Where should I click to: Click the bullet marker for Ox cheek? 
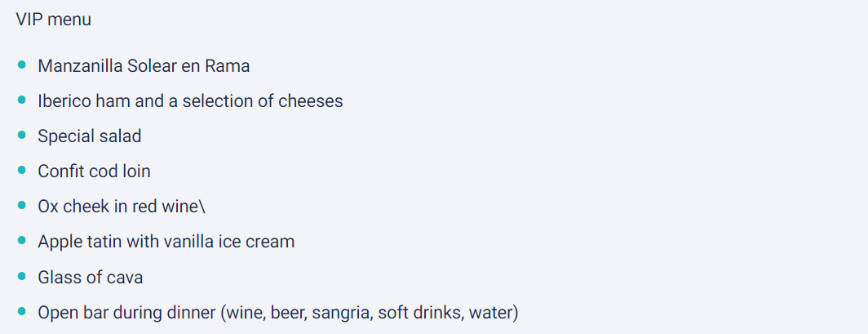(x=22, y=206)
